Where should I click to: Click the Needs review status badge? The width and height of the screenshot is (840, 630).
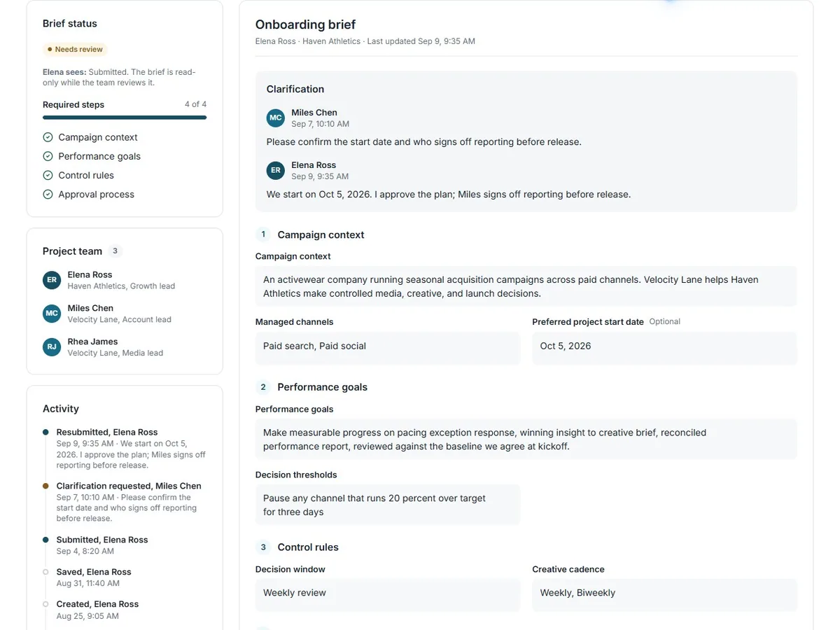(75, 49)
